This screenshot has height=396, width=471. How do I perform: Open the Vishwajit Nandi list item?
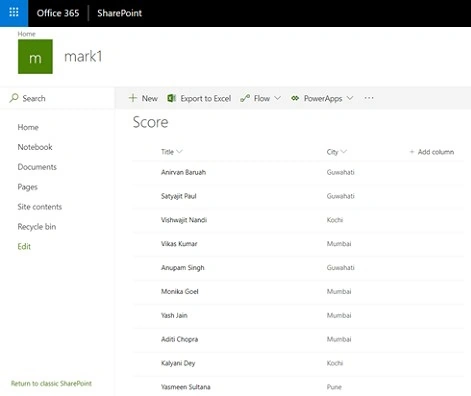click(x=184, y=220)
